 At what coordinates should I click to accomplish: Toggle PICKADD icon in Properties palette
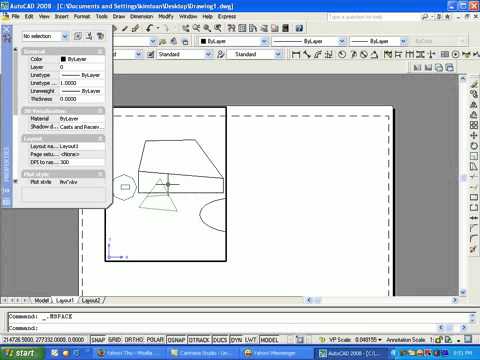(x=78, y=36)
